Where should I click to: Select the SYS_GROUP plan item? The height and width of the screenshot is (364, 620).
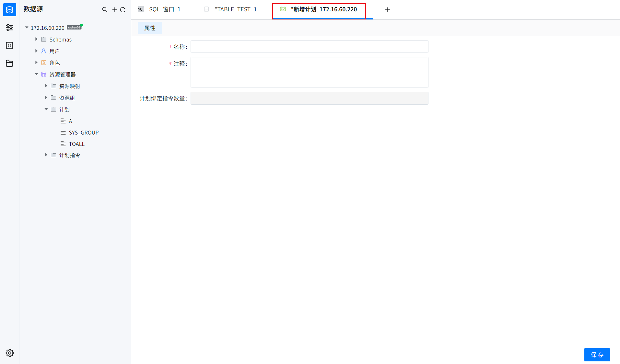click(x=84, y=132)
